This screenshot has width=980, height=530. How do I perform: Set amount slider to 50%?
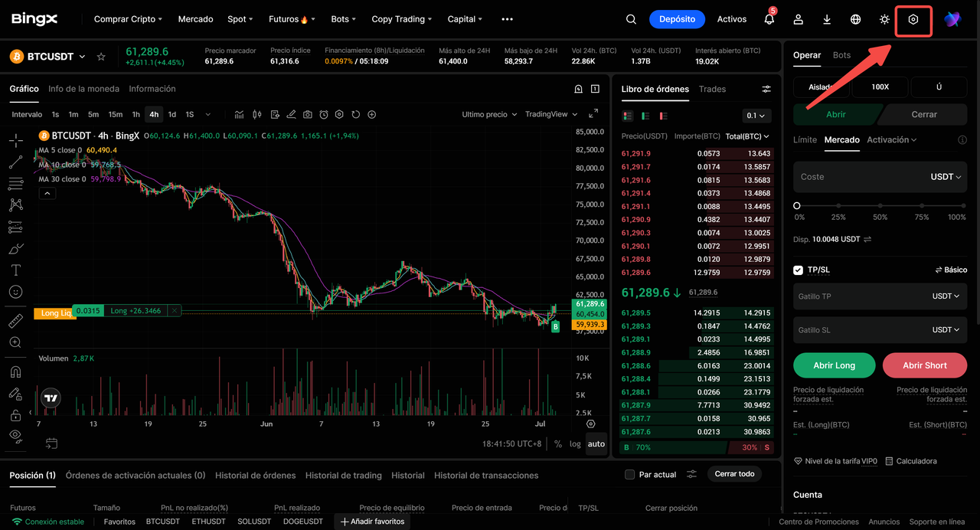(x=880, y=206)
